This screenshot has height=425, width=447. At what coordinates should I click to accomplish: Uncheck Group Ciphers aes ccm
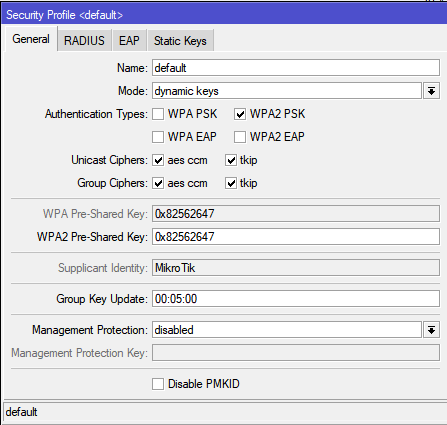tap(158, 183)
